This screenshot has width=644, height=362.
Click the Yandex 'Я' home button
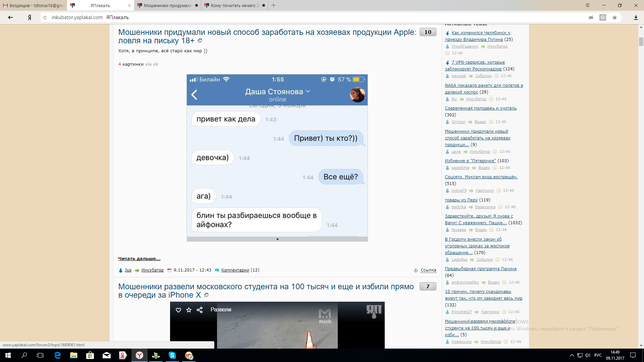pyautogui.click(x=30, y=17)
